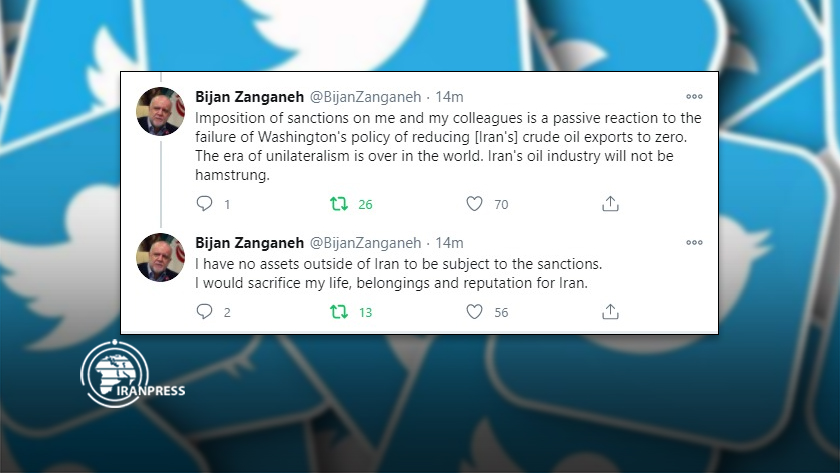Open Bijan Zanganeh name on second tweet
Image resolution: width=840 pixels, height=473 pixels.
click(249, 243)
